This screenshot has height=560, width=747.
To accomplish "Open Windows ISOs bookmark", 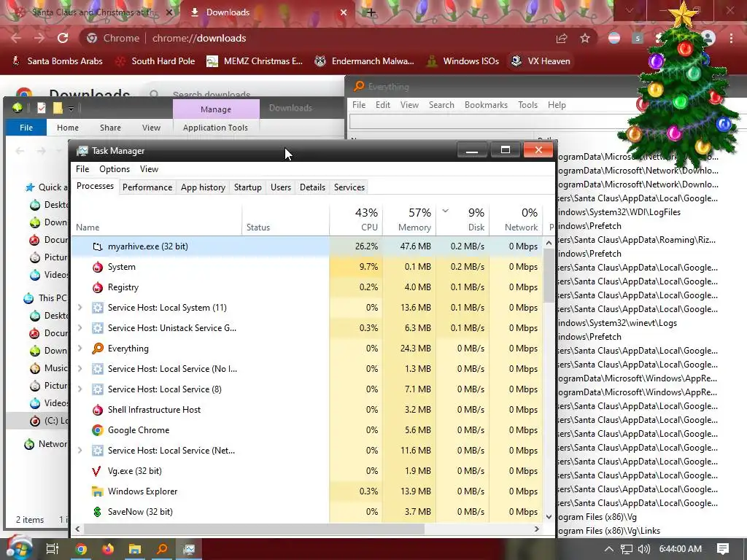I will [463, 61].
